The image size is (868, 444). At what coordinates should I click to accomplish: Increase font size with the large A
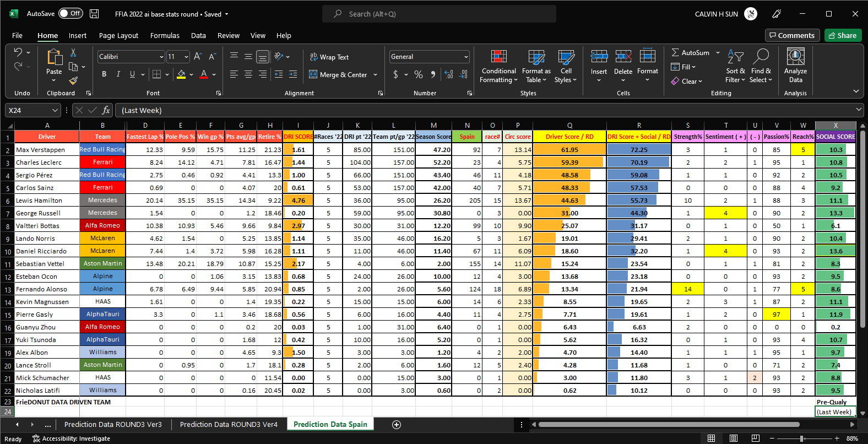pos(198,56)
